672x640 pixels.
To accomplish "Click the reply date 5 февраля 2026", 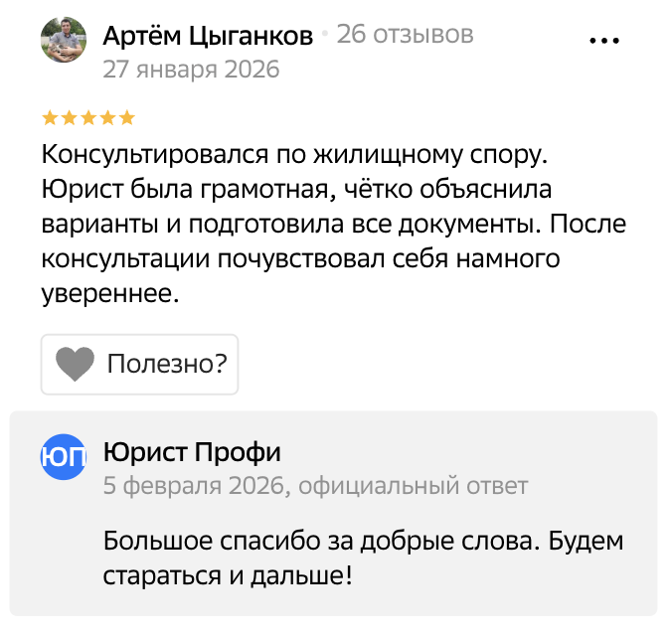I will [x=195, y=486].
